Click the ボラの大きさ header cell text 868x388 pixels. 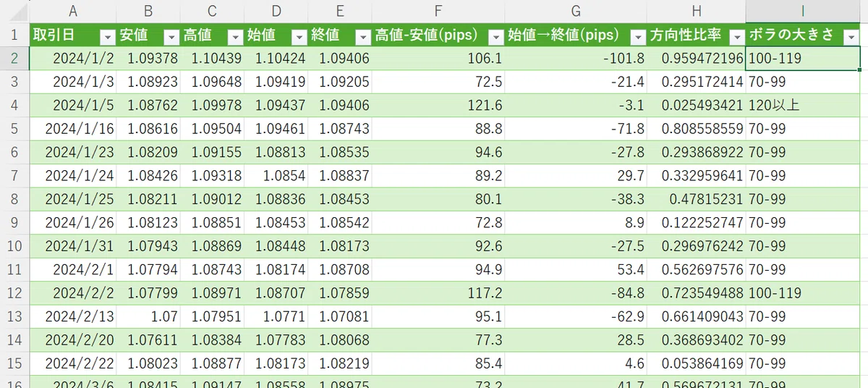pos(791,35)
